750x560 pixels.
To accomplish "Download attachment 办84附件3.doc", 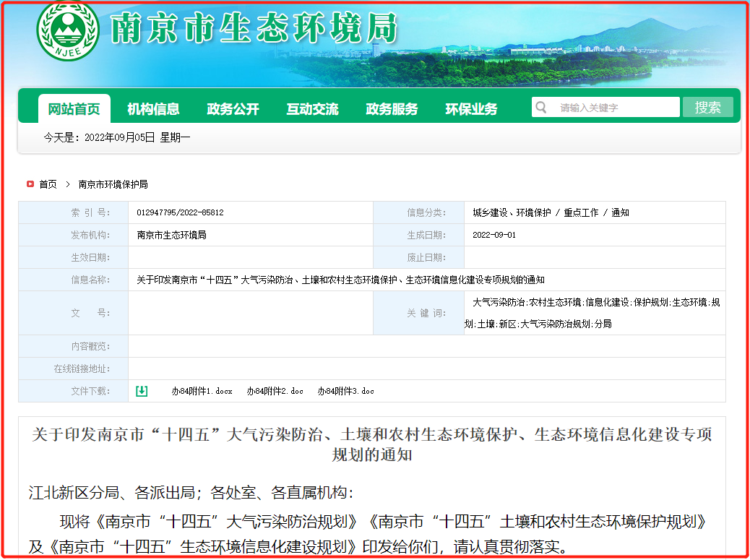I will (x=345, y=391).
